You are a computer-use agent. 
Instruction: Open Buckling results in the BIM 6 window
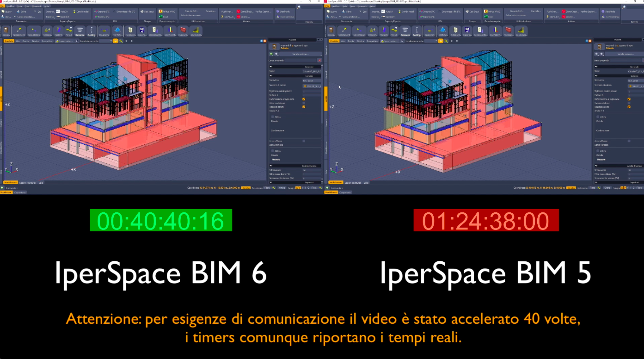click(x=92, y=31)
